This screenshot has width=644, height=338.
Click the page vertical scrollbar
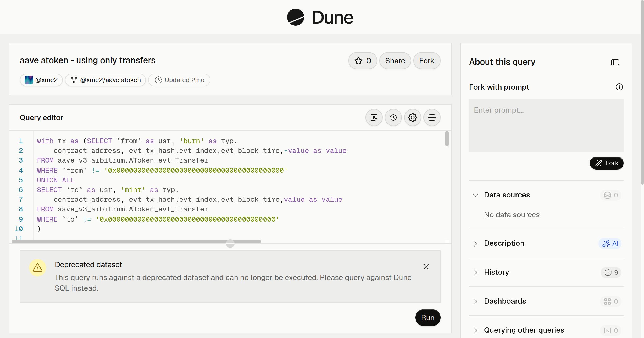click(x=642, y=93)
